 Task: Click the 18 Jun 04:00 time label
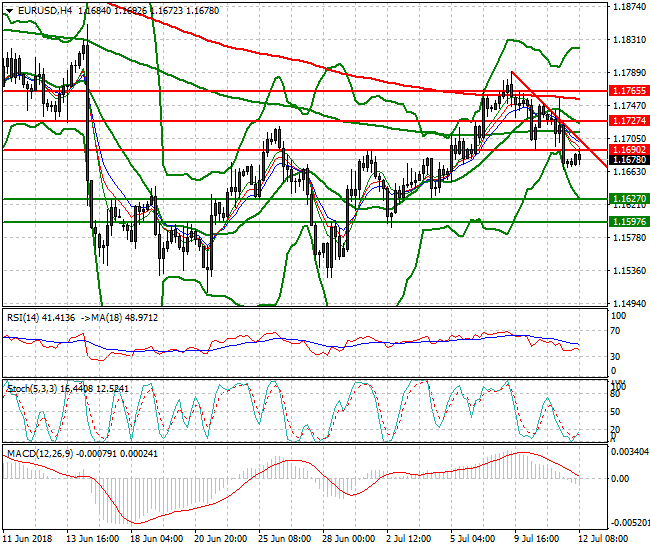point(157,539)
